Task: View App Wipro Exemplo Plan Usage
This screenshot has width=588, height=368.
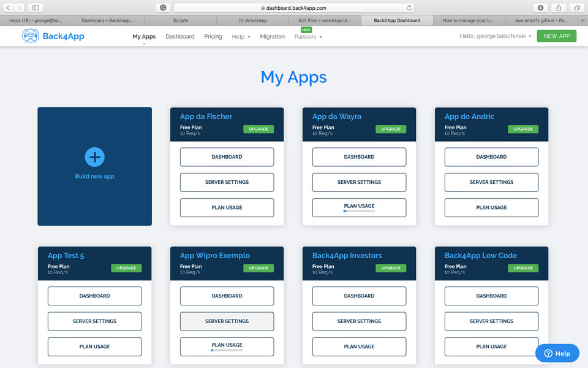Action: coord(227,347)
